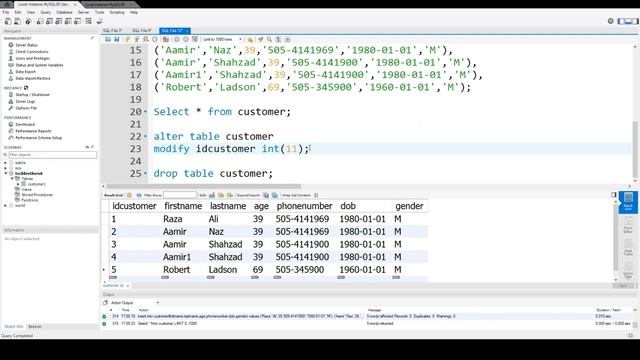Screen dimensions: 640x360
Task: Open script file in SQL editor
Action: click(108, 40)
